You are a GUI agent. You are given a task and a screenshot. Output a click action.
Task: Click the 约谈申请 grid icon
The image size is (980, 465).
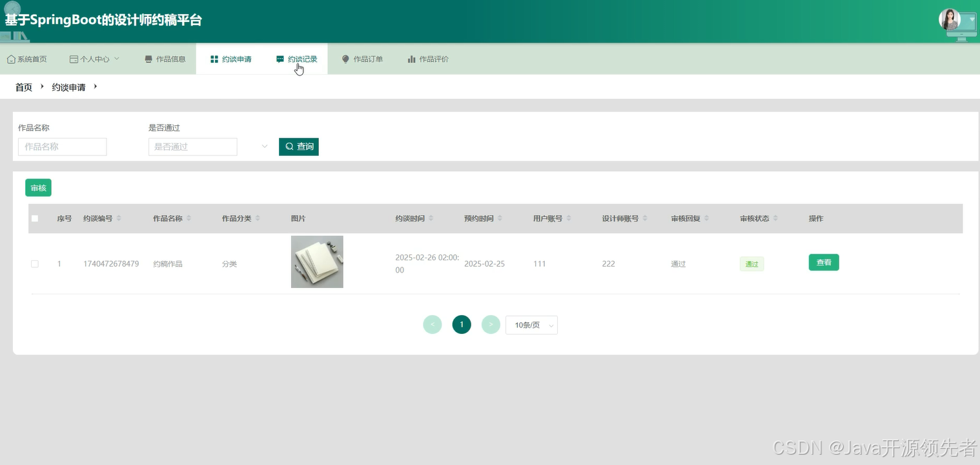coord(214,59)
